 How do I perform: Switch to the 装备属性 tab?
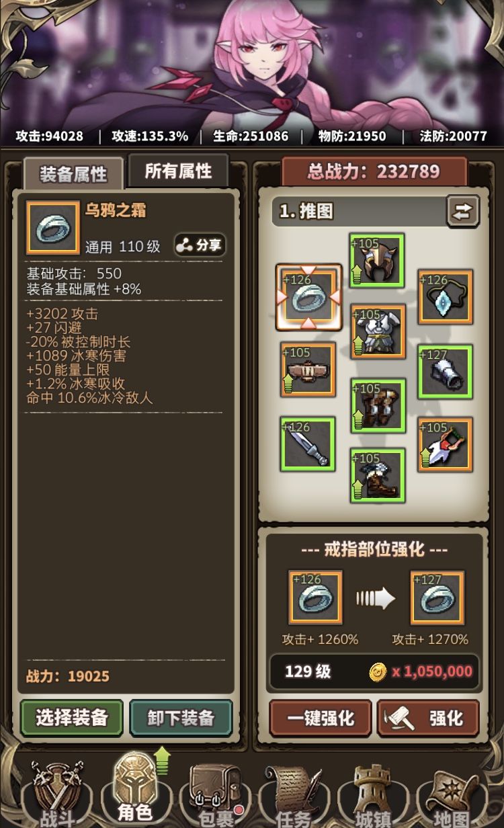[x=73, y=174]
